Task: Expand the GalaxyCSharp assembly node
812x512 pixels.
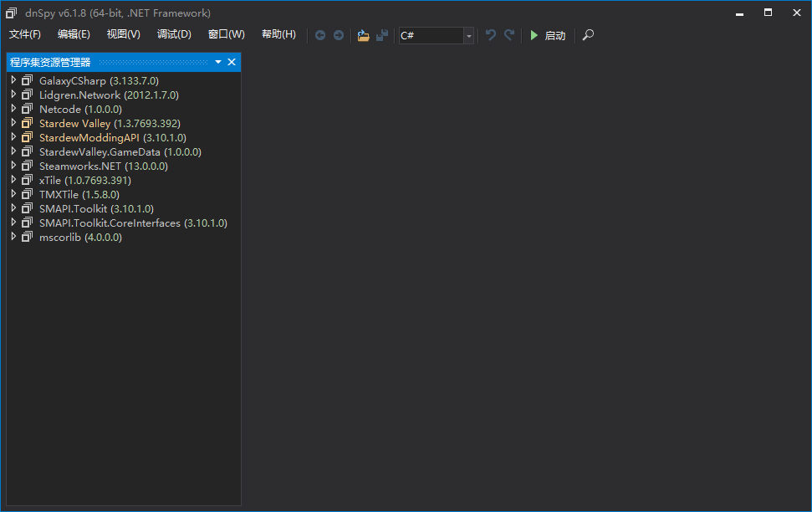Action: pos(13,80)
